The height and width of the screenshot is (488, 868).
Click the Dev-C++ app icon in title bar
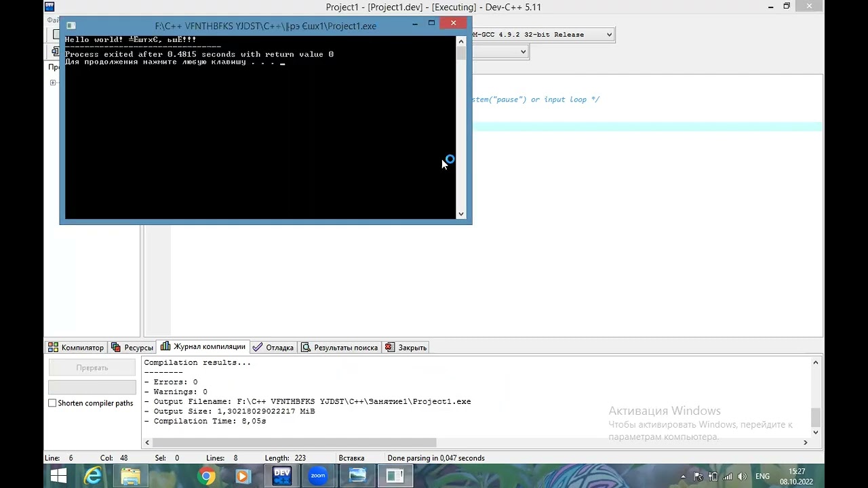[x=50, y=7]
